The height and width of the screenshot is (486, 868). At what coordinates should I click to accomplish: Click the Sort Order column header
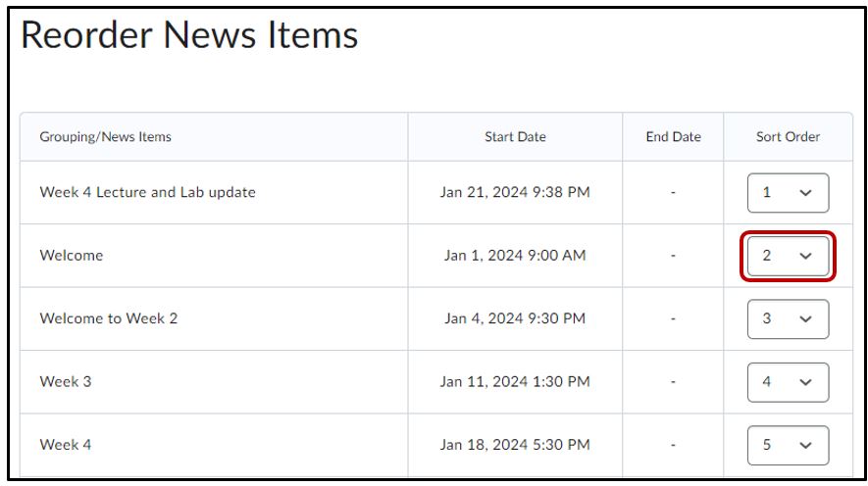coord(788,137)
